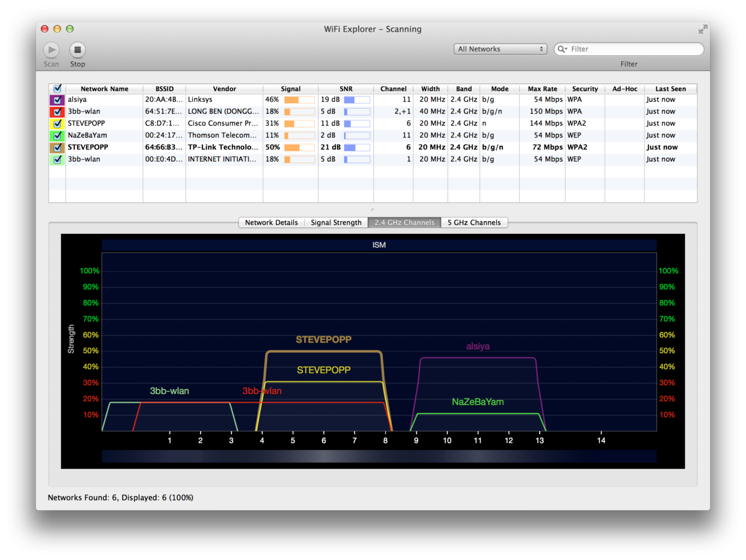The image size is (746, 560).
Task: Select the 2.4 GHz Channels tab
Action: [x=404, y=222]
